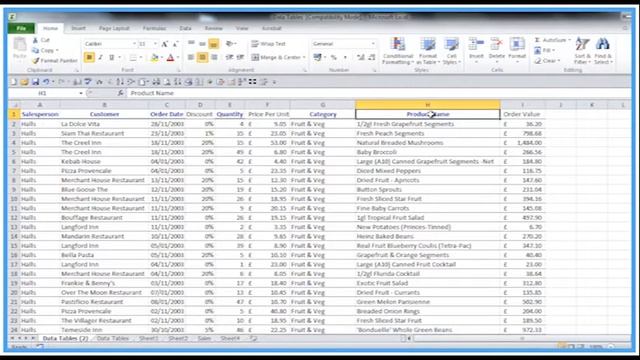
Task: Click the Order Value header cell
Action: click(522, 114)
